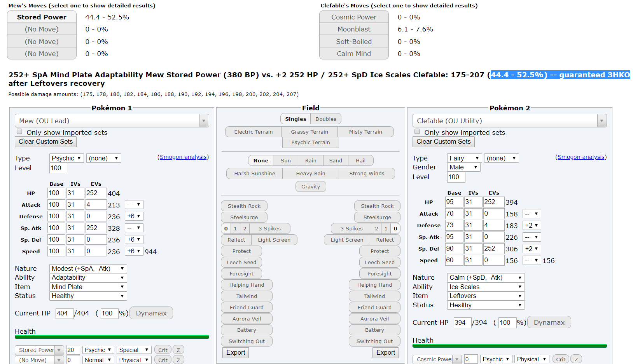Switch field format to Doubles

point(326,119)
